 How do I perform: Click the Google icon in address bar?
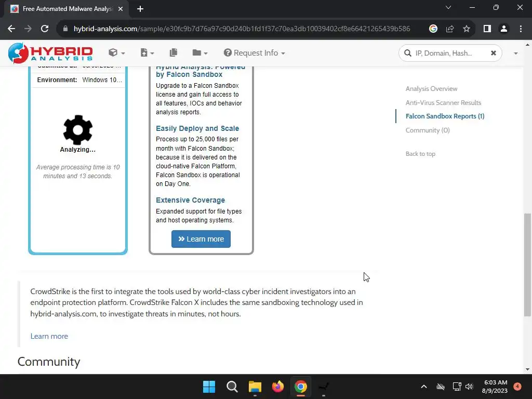click(433, 29)
